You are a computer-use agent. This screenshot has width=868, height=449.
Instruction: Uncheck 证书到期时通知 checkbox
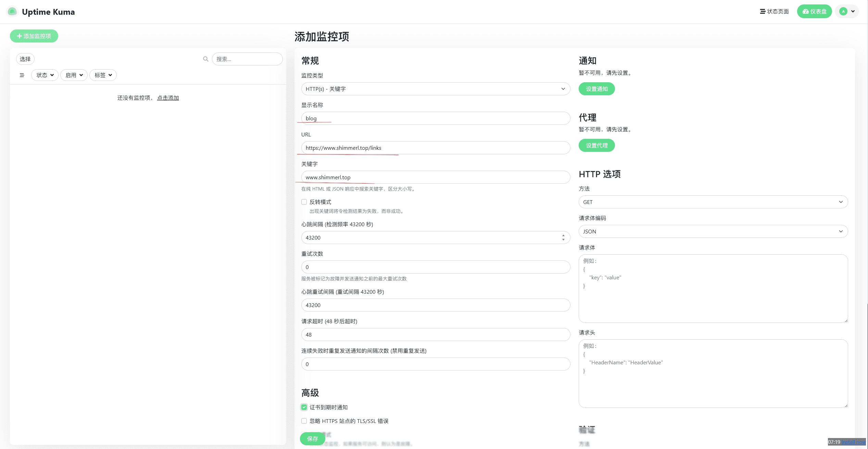pos(304,407)
